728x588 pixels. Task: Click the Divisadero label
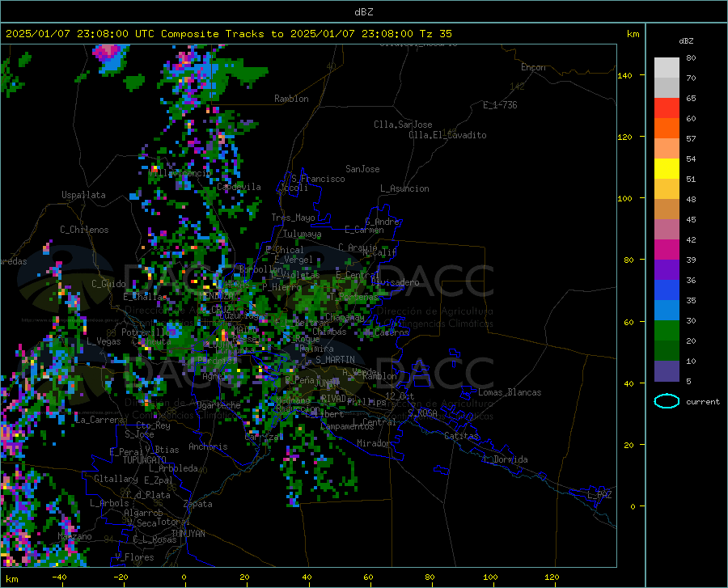click(x=395, y=282)
